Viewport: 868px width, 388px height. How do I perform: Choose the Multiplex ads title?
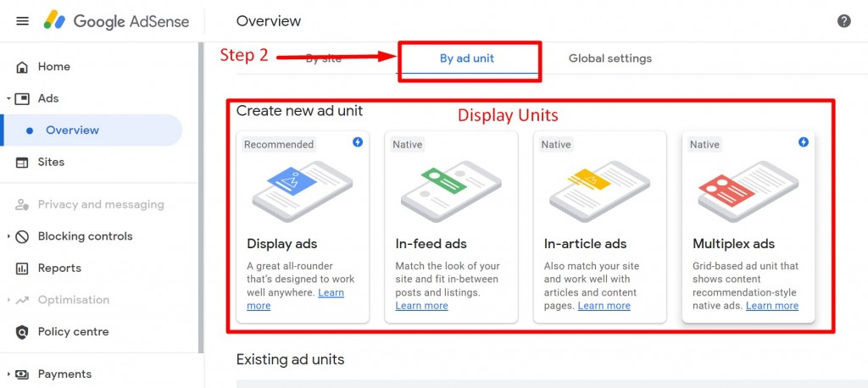[x=733, y=243]
